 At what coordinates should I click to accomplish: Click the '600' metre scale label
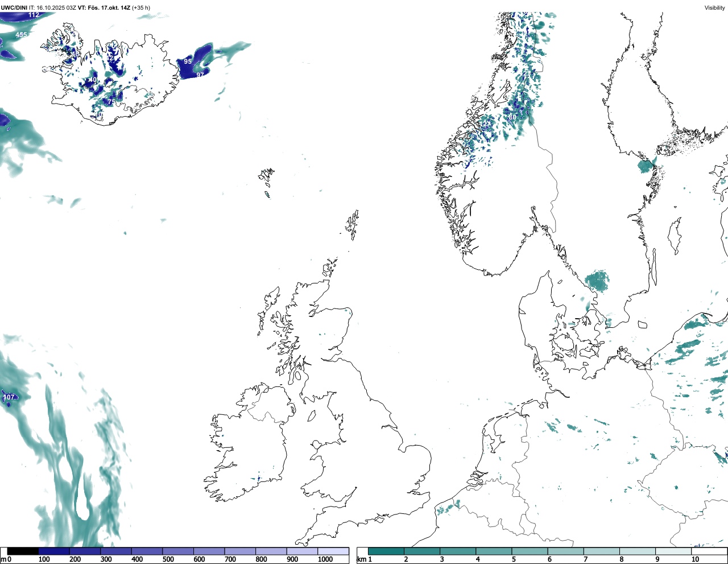pos(199,559)
